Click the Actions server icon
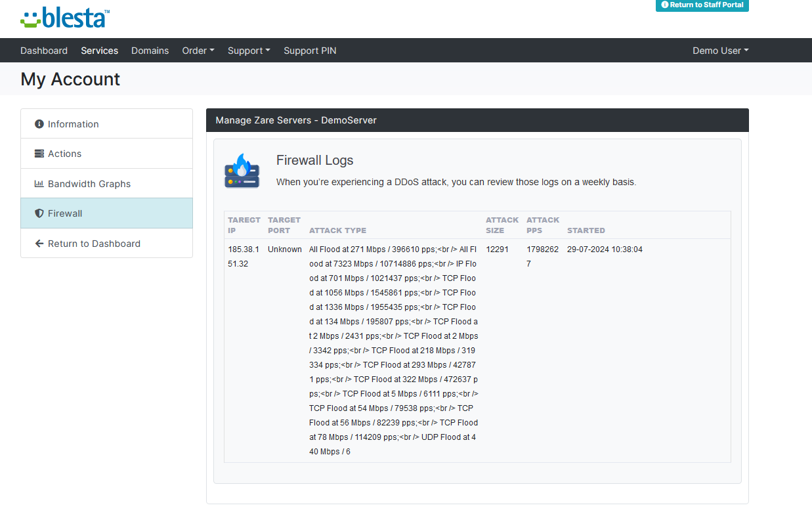812x520 pixels. [39, 154]
